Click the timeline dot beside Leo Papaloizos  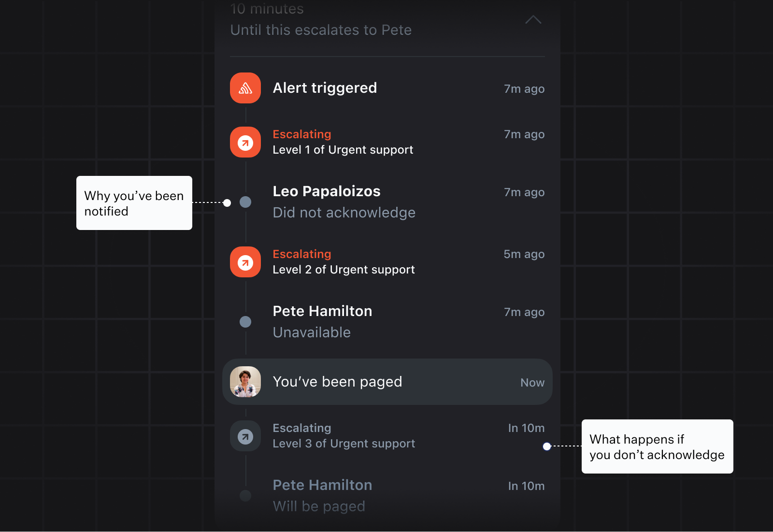coord(245,202)
